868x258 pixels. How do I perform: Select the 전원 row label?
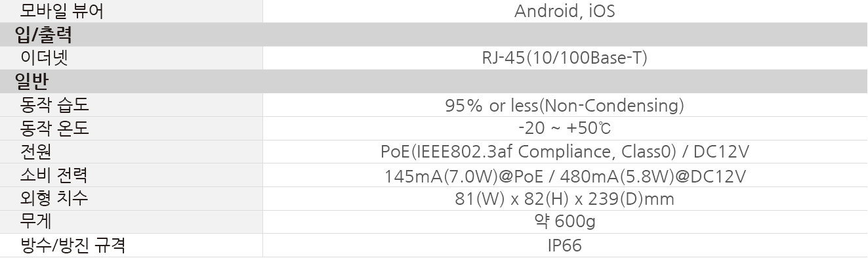36,152
